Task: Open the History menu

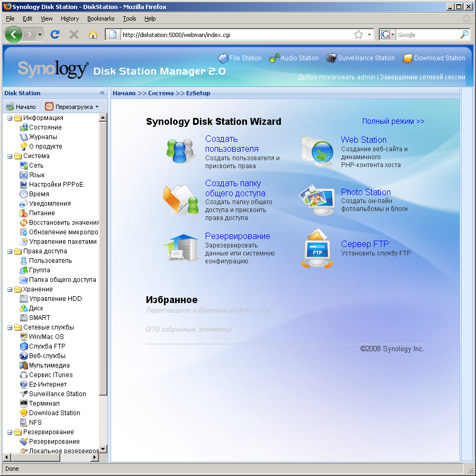Action: [69, 19]
